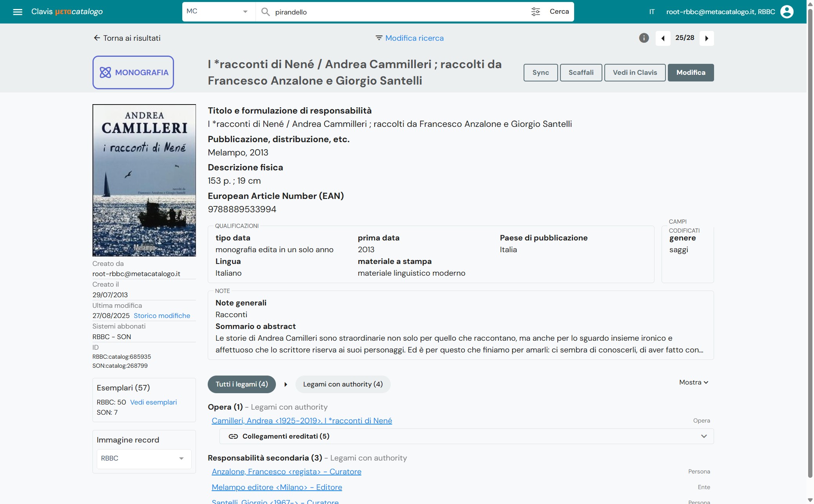Click the user account avatar icon

(x=787, y=12)
